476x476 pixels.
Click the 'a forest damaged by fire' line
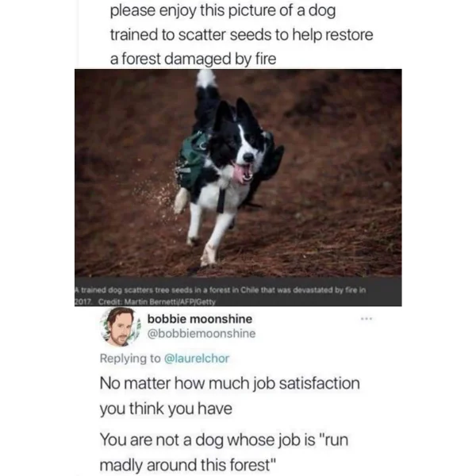tap(193, 59)
